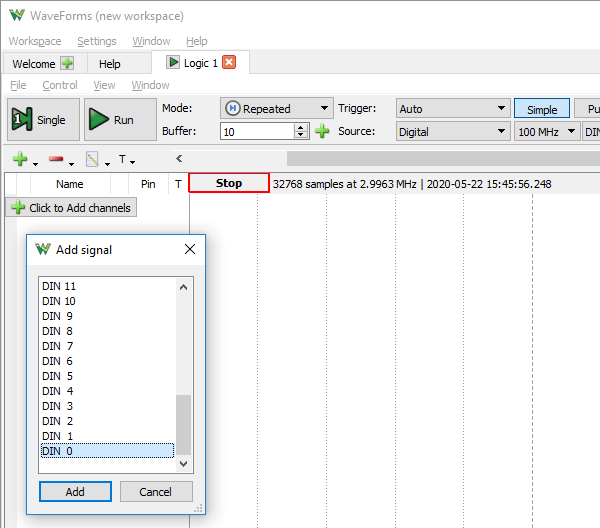Click Add in Add signal dialog

(x=75, y=492)
